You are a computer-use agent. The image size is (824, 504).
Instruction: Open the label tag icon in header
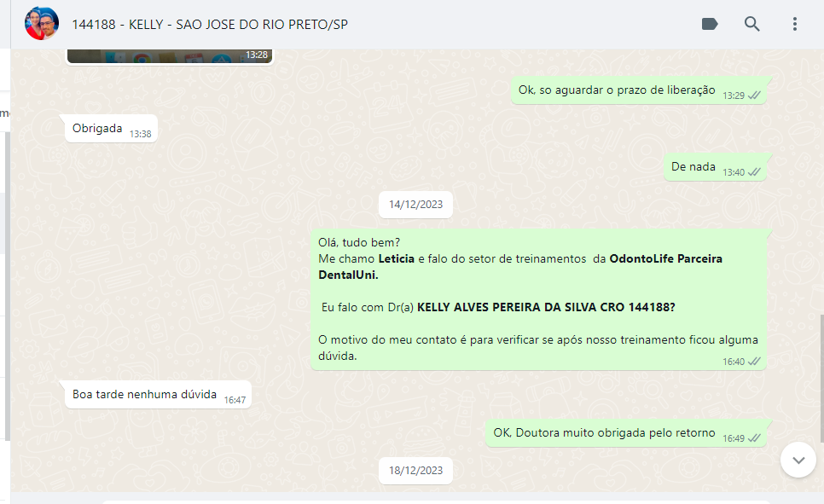point(710,24)
